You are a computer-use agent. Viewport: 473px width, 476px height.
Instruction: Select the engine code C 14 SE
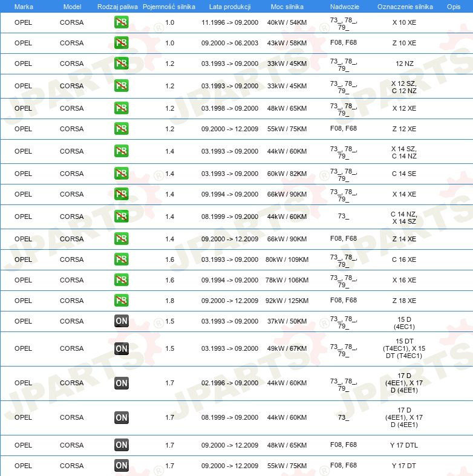[404, 174]
